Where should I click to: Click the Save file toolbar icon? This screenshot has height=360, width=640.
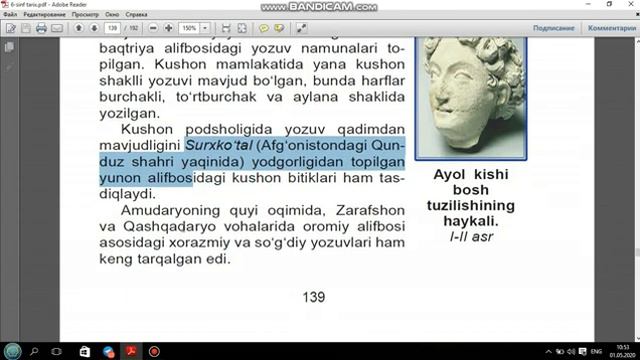(x=26, y=28)
